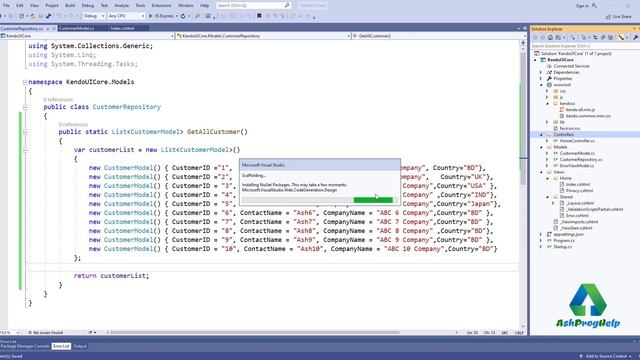The width and height of the screenshot is (640, 360).
Task: Click the browser refresh toolbar icon
Action: (183, 16)
